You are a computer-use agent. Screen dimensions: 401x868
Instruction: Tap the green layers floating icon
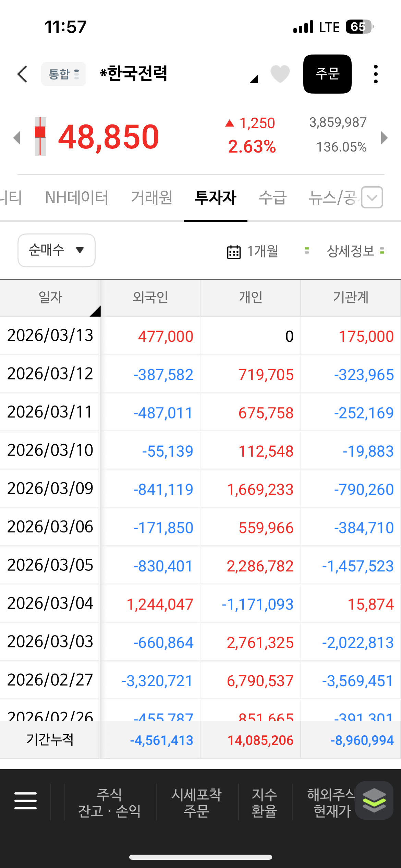374,800
